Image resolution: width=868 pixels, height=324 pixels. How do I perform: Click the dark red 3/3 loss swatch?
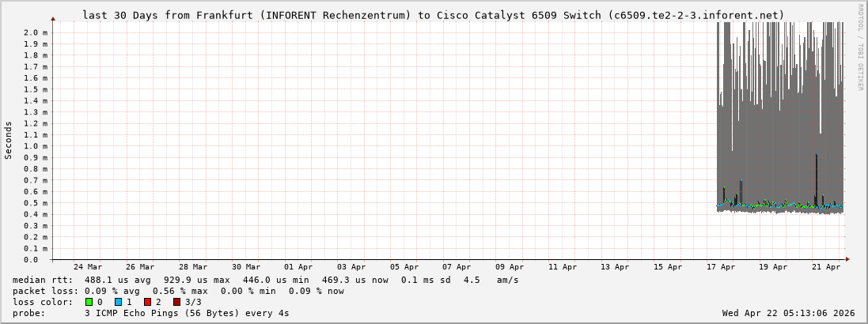tap(176, 302)
